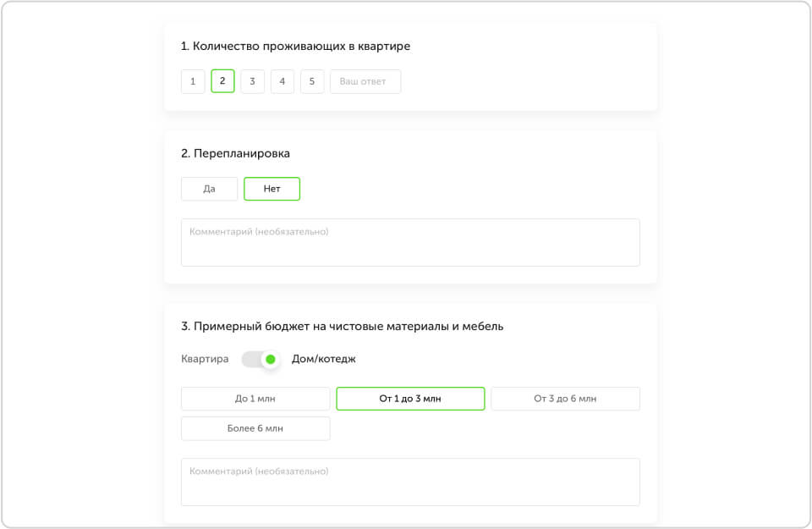The width and height of the screenshot is (812, 529).
Task: Choose the "До 1 млн" budget
Action: 255,399
